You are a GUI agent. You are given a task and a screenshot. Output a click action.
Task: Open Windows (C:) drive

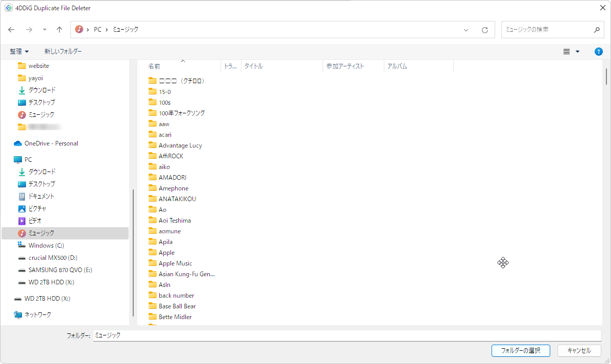click(41, 246)
